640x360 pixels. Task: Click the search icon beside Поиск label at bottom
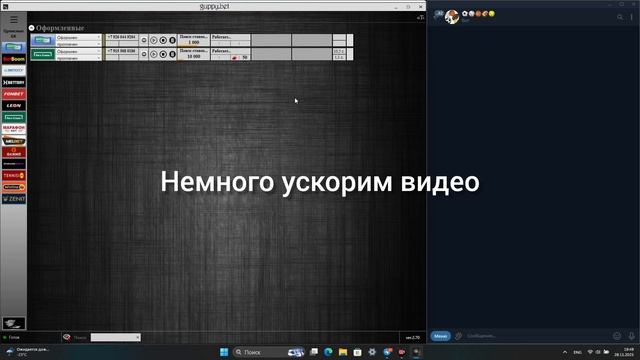pyautogui.click(x=67, y=337)
